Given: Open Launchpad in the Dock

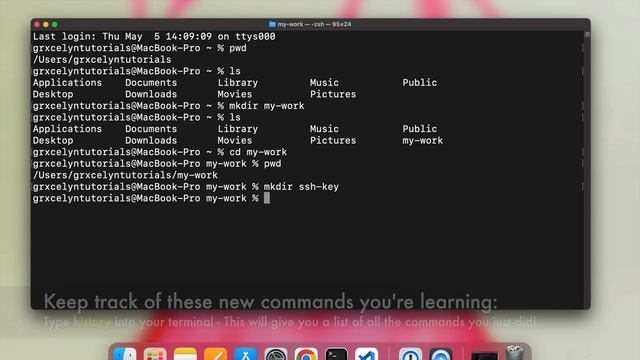Looking at the screenshot, I should (x=155, y=354).
